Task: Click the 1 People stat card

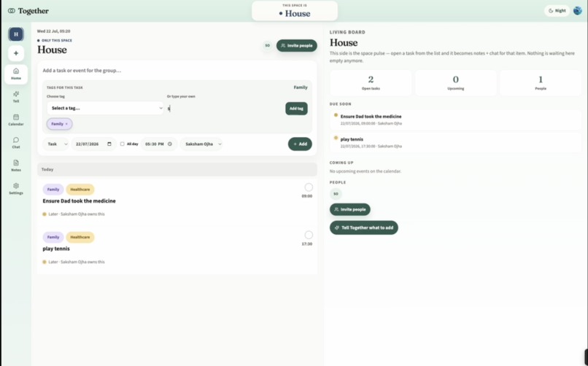Action: pos(541,83)
